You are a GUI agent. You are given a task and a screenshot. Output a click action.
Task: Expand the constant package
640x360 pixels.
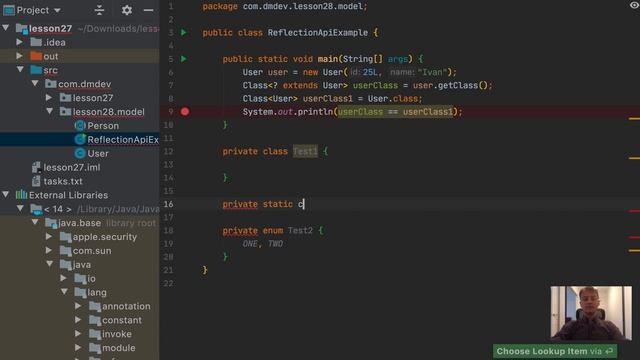tap(78, 320)
